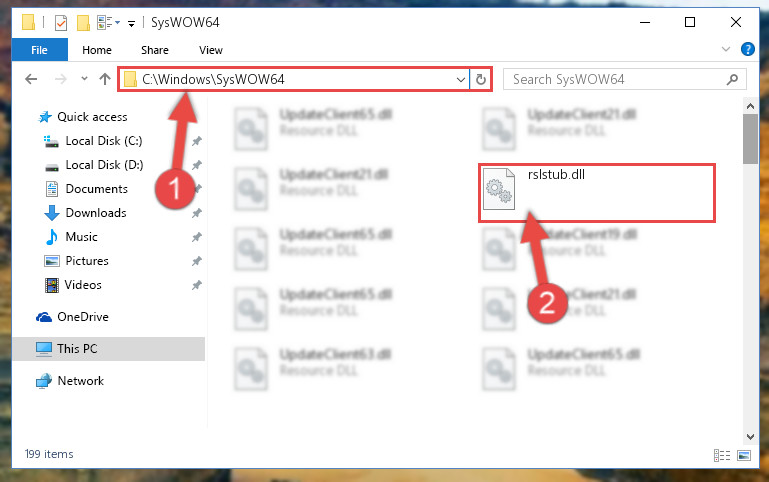Go up one folder level arrow
This screenshot has height=482, width=769.
[x=104, y=79]
